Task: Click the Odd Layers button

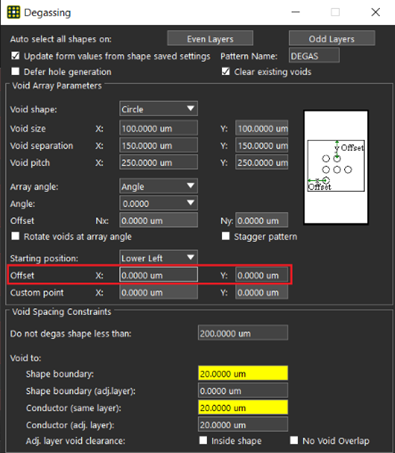Action: [x=332, y=39]
